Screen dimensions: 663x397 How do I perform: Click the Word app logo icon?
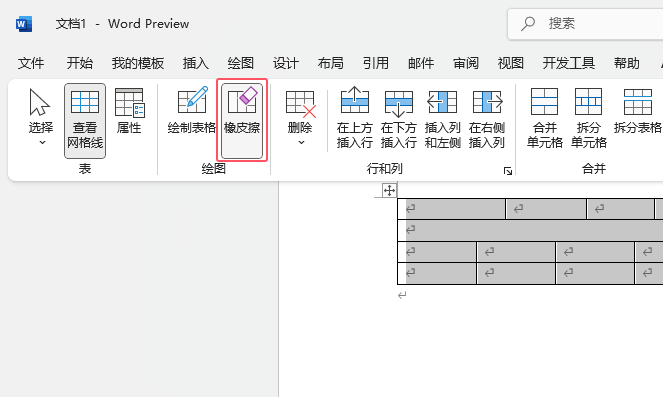pos(24,24)
